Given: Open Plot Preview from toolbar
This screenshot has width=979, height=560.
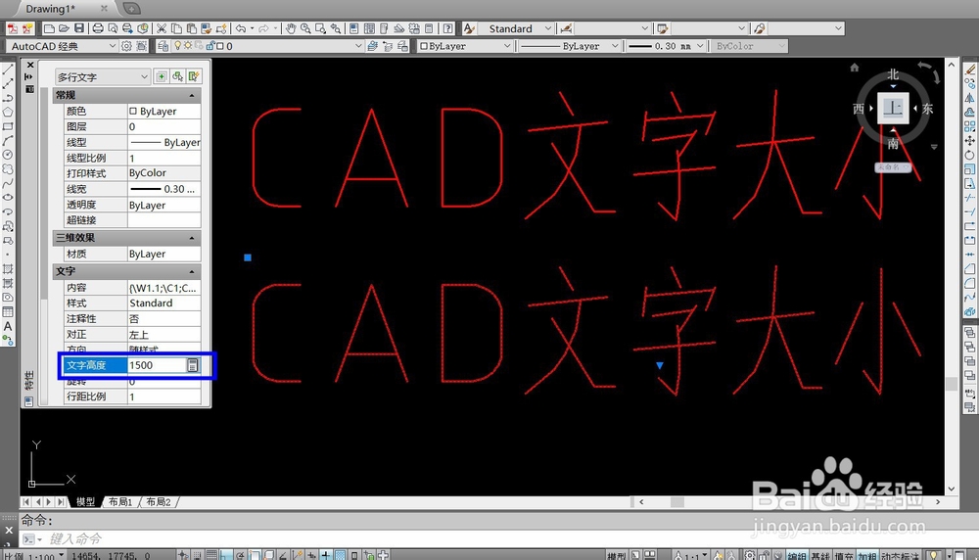Looking at the screenshot, I should (113, 28).
